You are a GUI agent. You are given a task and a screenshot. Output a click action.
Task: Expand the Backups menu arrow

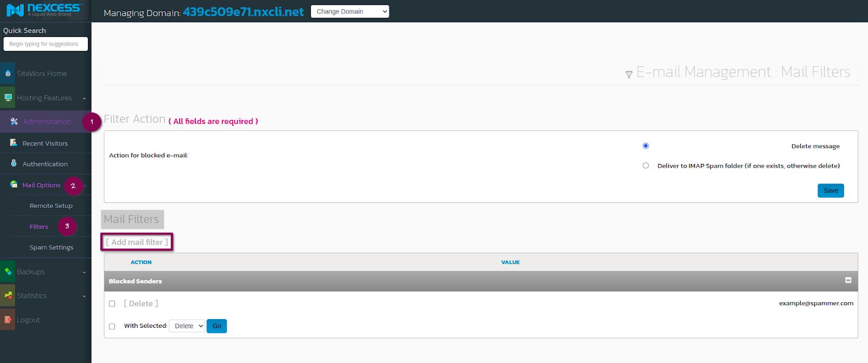[x=84, y=272]
